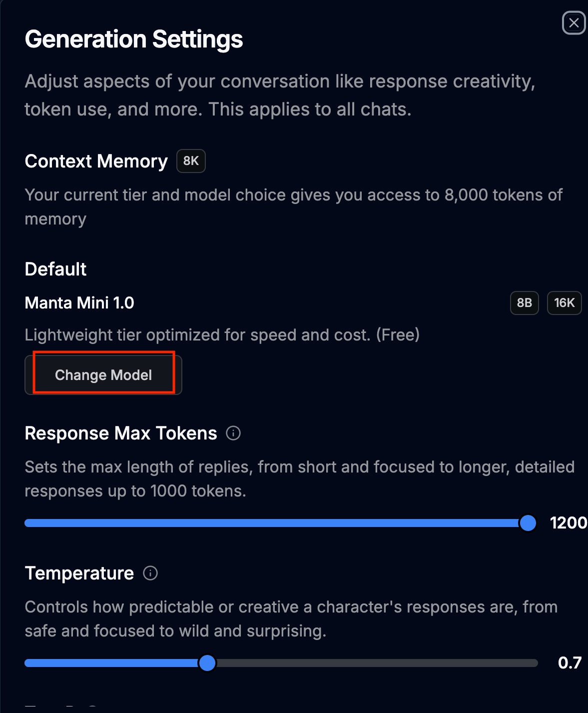Click the Generation Settings title
The width and height of the screenshot is (588, 713).
[134, 39]
